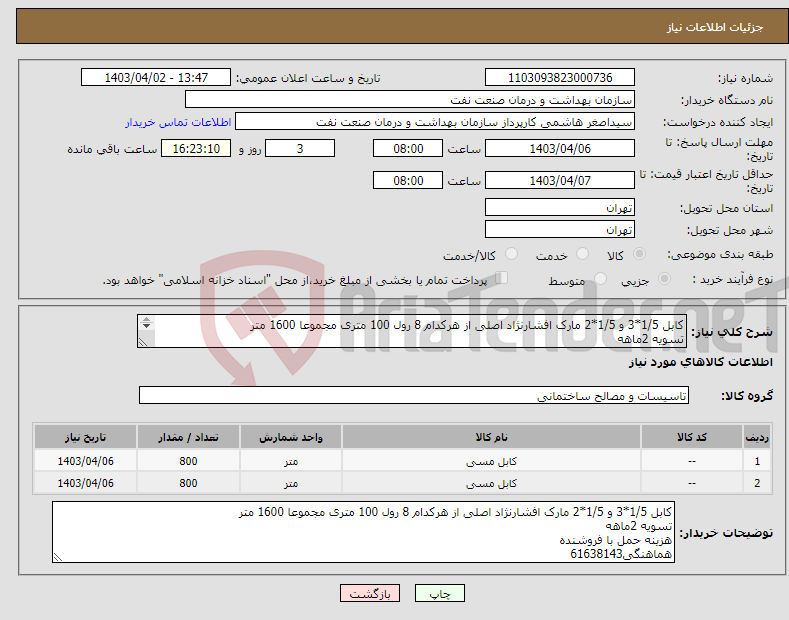Click the گروه کالا field تاسیسات و مصالح ساختمانی
Viewport: 789px width, 620px height.
coord(414,396)
